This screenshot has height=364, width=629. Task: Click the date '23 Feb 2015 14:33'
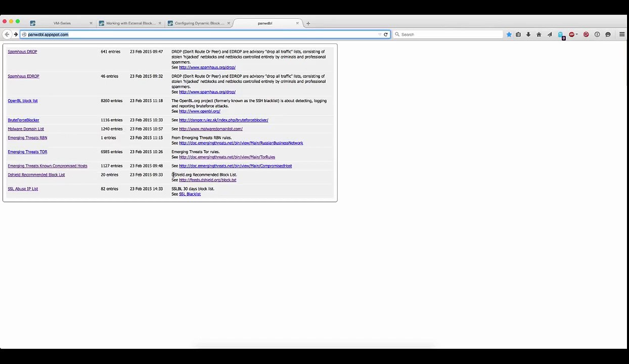coord(146,189)
